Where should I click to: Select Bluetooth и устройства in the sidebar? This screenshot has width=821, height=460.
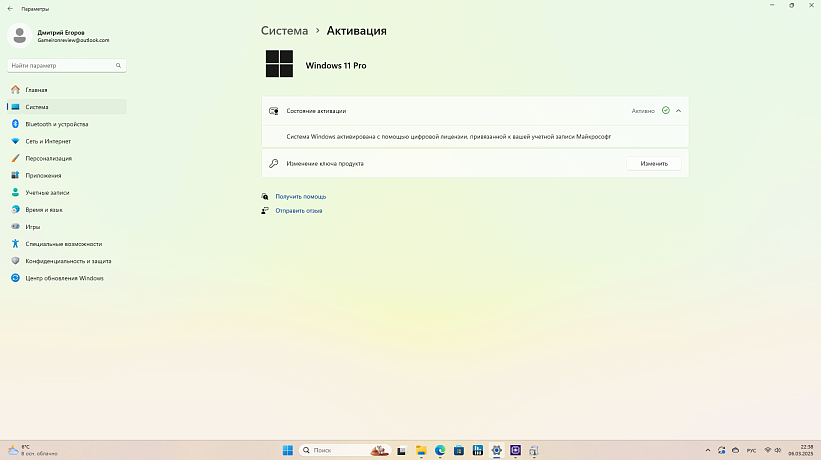[56, 124]
